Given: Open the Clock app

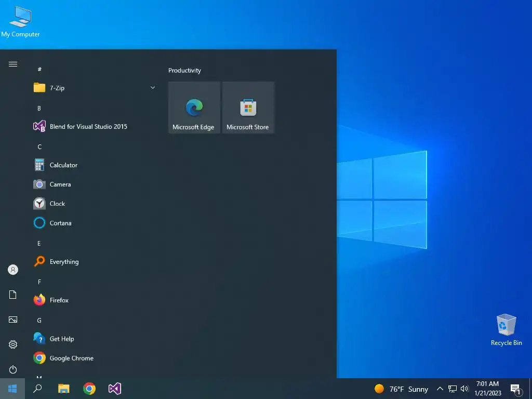Looking at the screenshot, I should (94, 204).
